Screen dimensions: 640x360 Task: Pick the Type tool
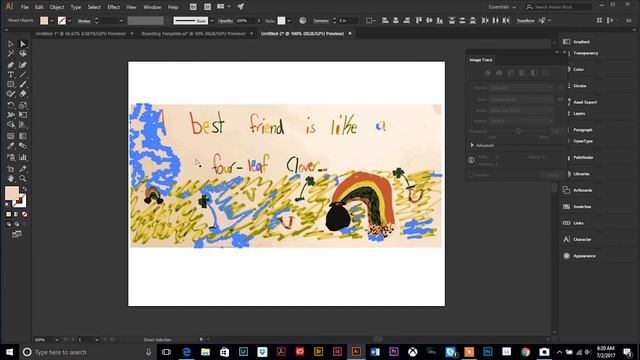pos(11,75)
